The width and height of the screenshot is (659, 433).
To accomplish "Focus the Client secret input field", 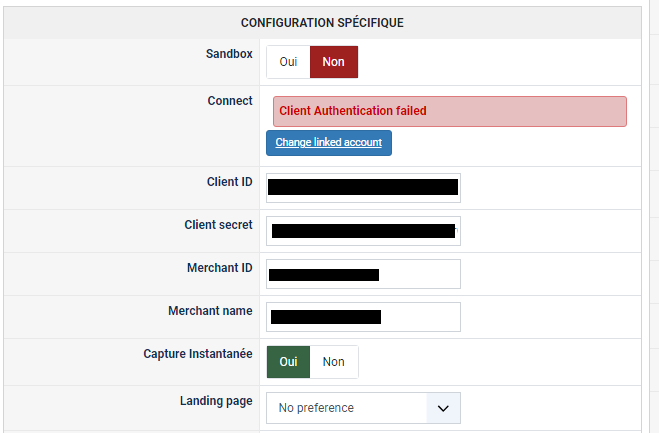I will point(363,231).
